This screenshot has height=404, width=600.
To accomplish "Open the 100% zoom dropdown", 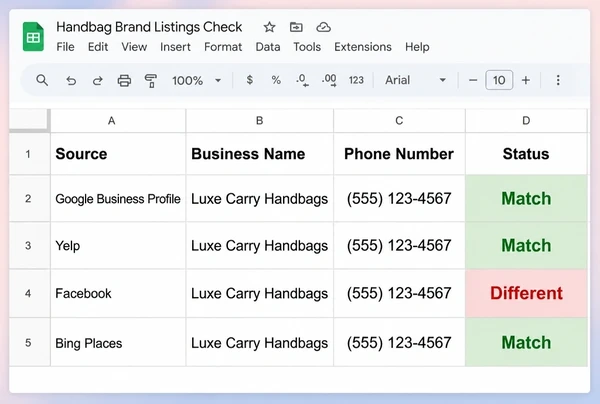I will (197, 80).
